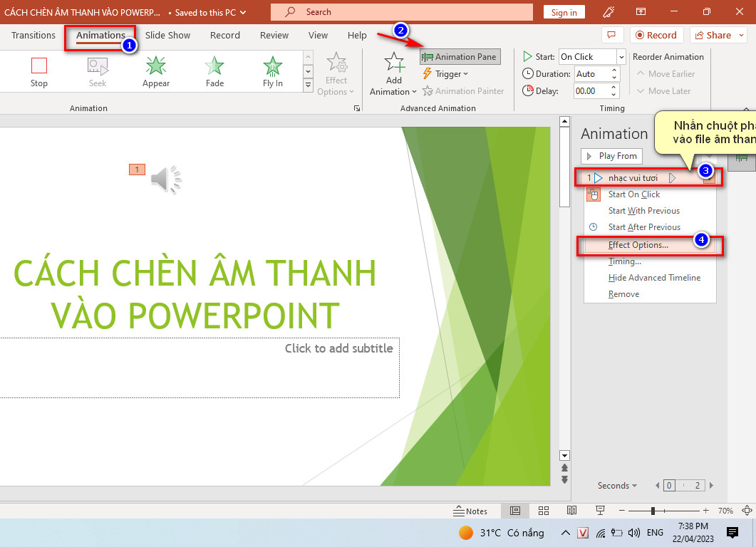Viewport: 756px width, 547px height.
Task: Choose Start With Previous option
Action: (x=650, y=211)
